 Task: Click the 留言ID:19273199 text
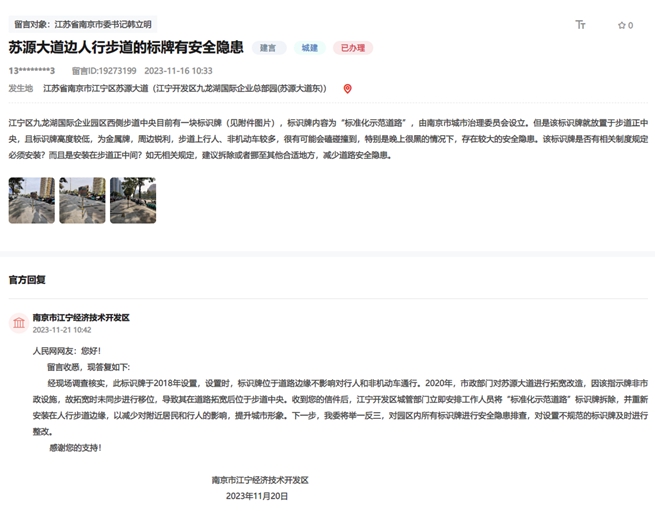pos(104,71)
